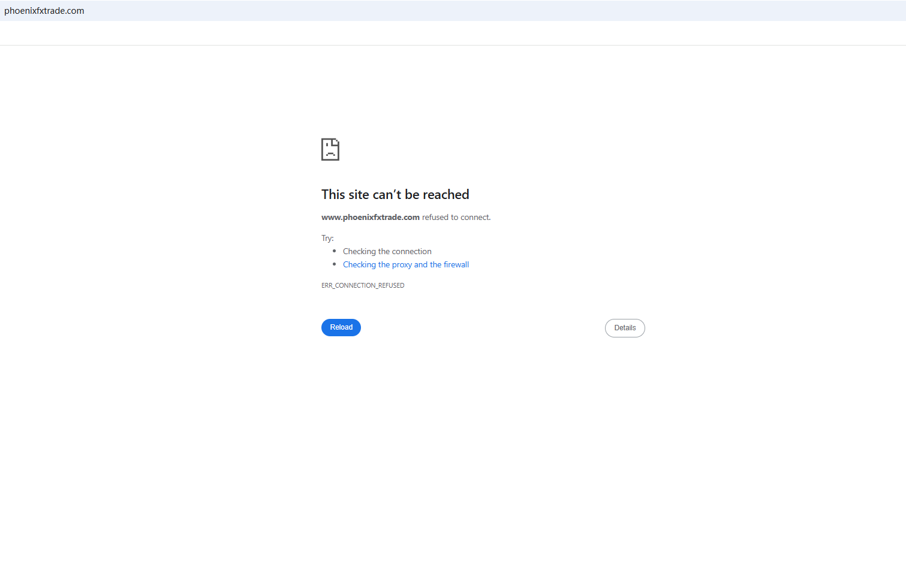Click the blue Reload button
The height and width of the screenshot is (588, 906).
[341, 327]
